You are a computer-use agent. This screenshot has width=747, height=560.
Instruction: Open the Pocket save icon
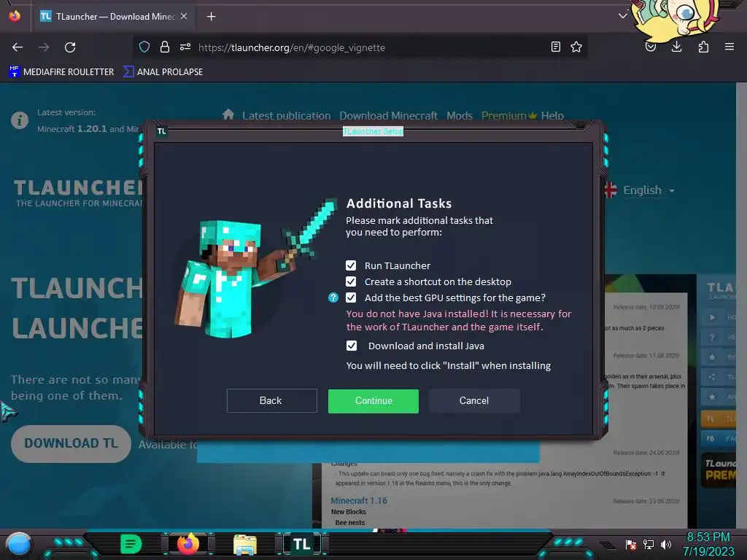[651, 47]
